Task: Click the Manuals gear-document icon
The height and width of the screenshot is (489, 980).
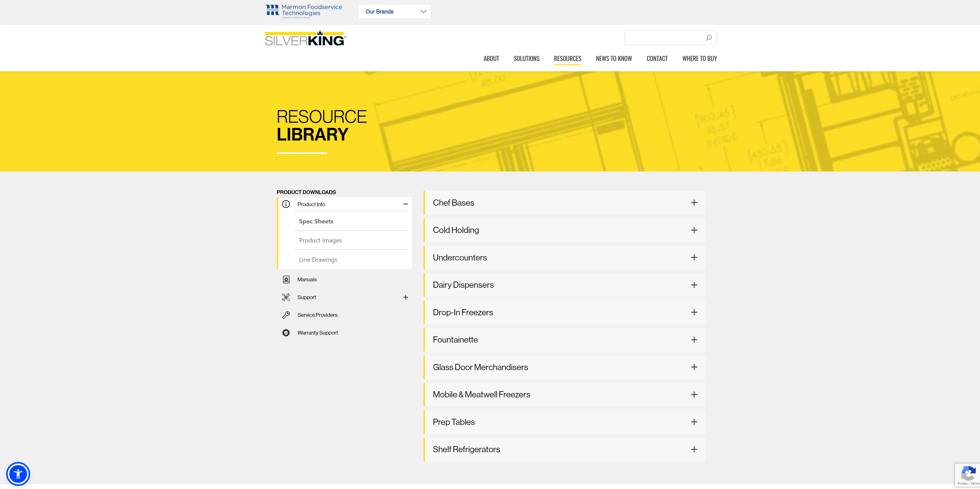Action: click(286, 280)
